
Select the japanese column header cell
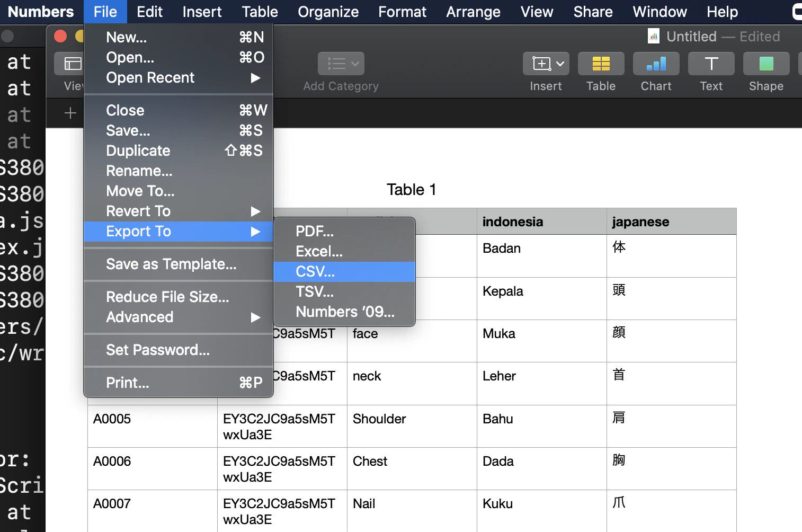tap(672, 221)
